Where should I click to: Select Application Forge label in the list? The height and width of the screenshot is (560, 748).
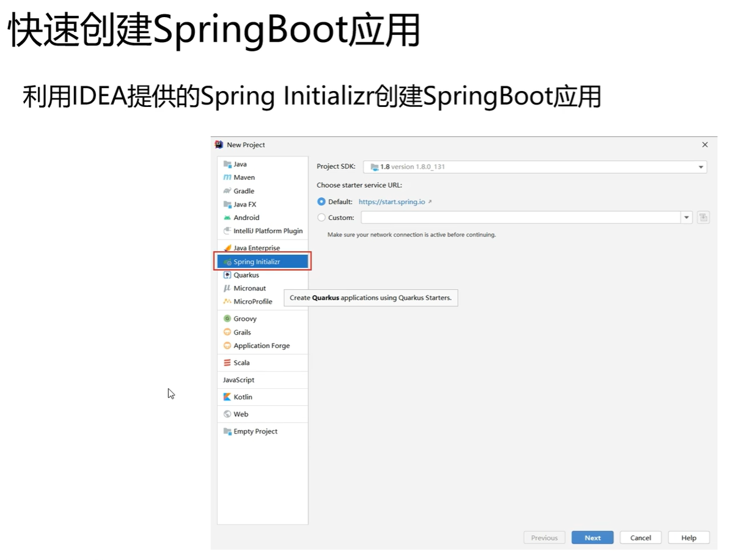tap(262, 345)
